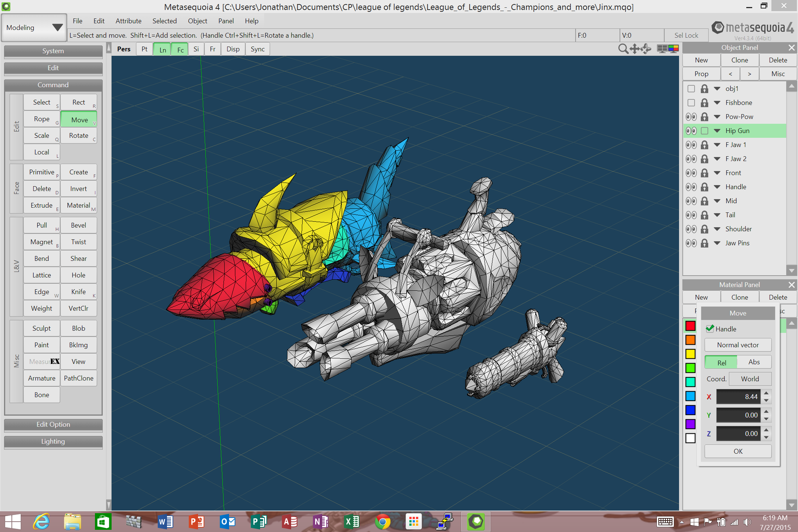This screenshot has width=798, height=532.
Task: Toggle lock icon for Shoulder object
Action: pyautogui.click(x=705, y=229)
